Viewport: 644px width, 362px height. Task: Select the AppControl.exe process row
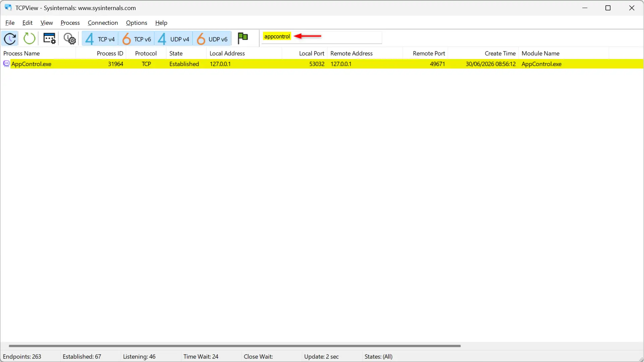pyautogui.click(x=322, y=64)
